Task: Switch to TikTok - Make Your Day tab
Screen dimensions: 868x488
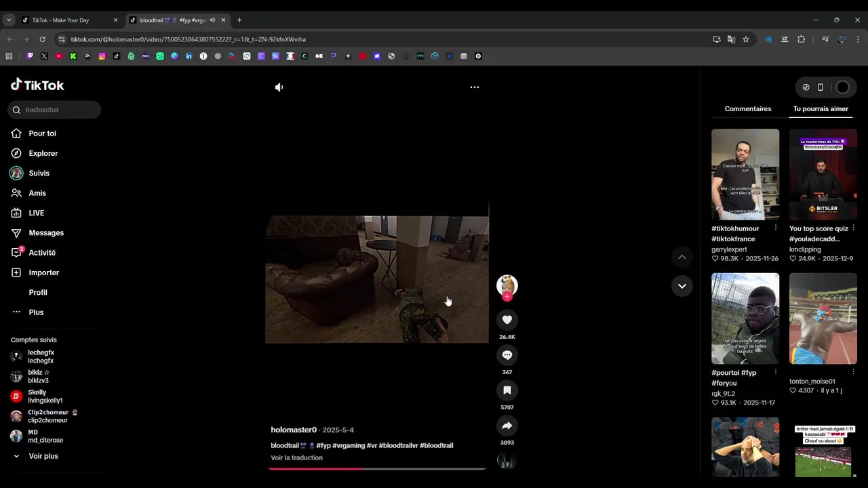Action: coord(70,20)
